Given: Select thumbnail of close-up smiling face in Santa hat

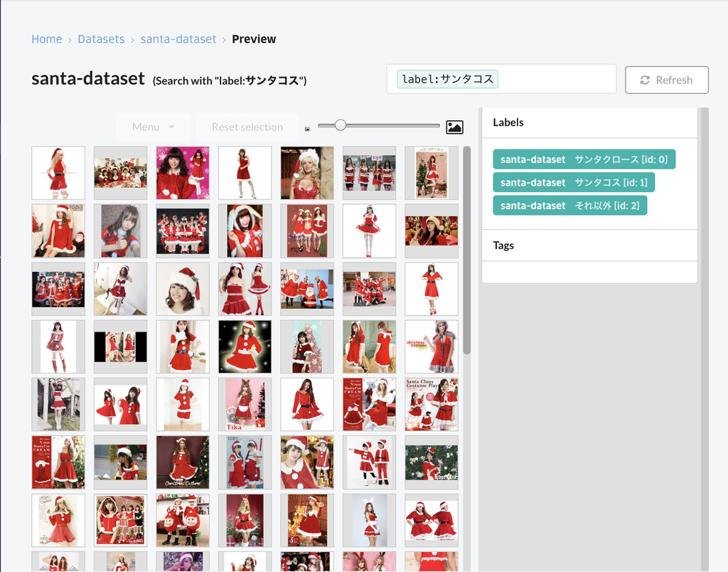Looking at the screenshot, I should pyautogui.click(x=183, y=289).
